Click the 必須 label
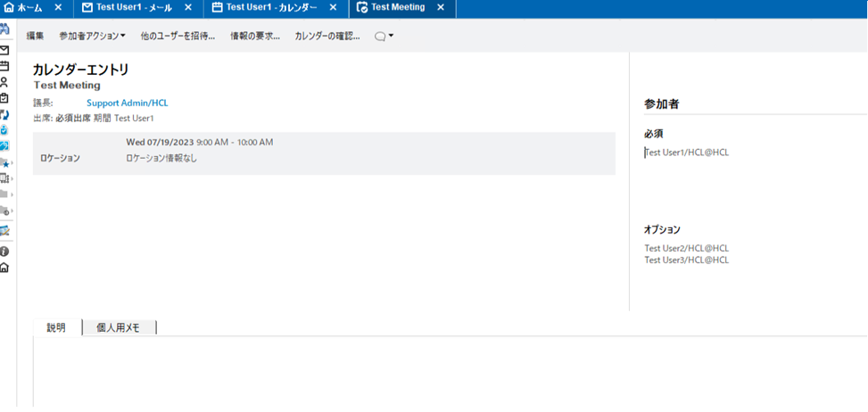The height and width of the screenshot is (412, 868). point(654,134)
